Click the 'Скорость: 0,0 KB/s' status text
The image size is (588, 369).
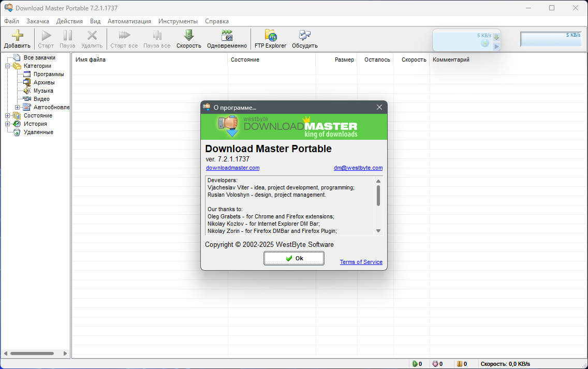(505, 364)
